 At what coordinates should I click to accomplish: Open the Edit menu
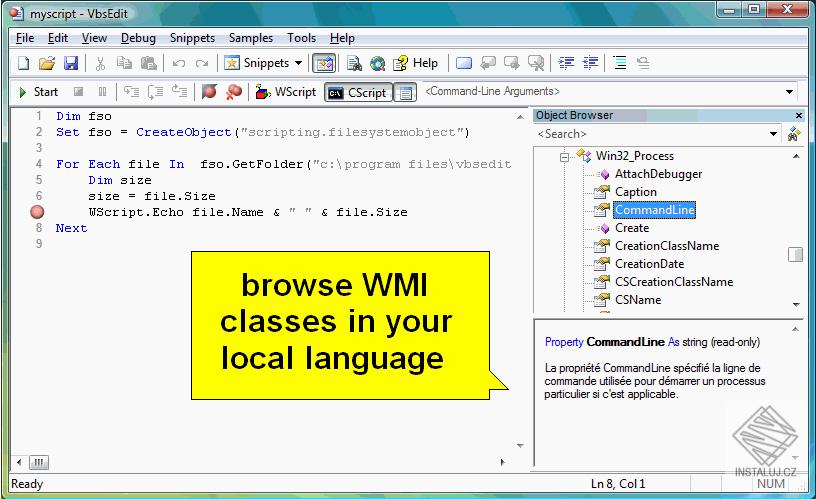pos(58,38)
